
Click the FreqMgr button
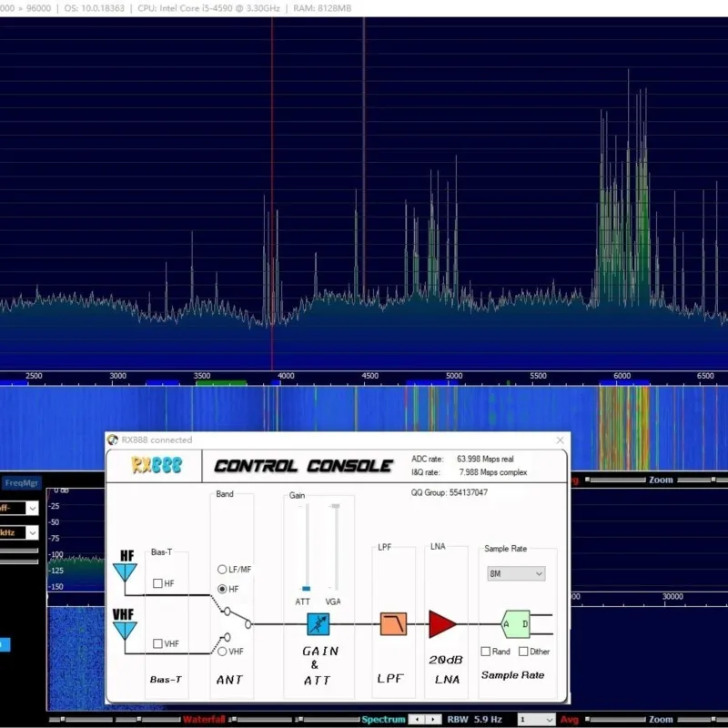pyautogui.click(x=21, y=483)
